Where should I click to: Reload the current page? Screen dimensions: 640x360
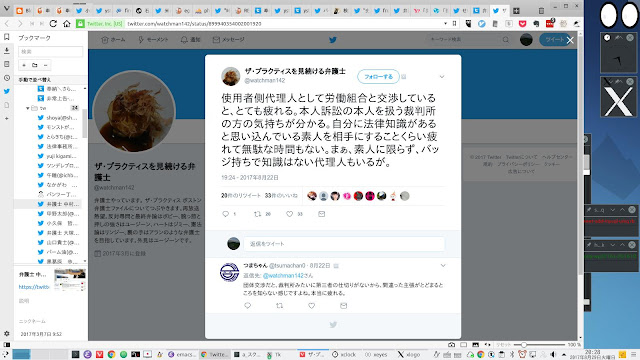(53, 24)
